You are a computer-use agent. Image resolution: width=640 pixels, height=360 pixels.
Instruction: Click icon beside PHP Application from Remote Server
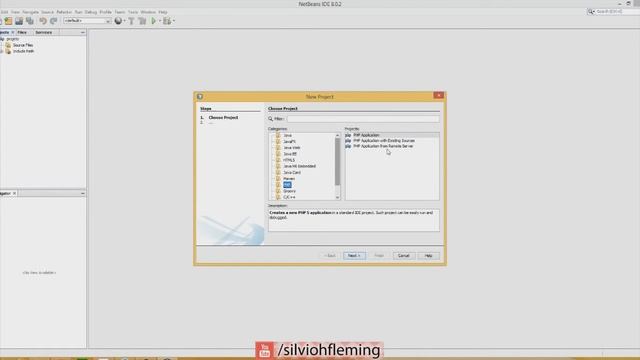point(348,146)
